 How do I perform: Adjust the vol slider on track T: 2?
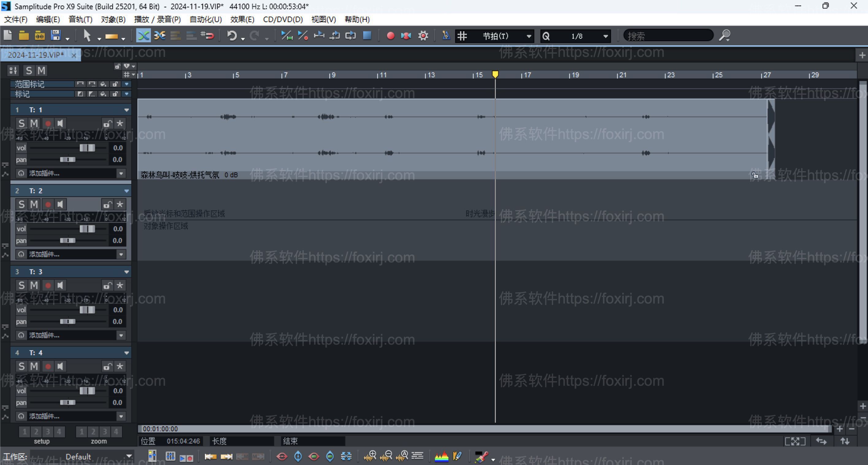(87, 229)
